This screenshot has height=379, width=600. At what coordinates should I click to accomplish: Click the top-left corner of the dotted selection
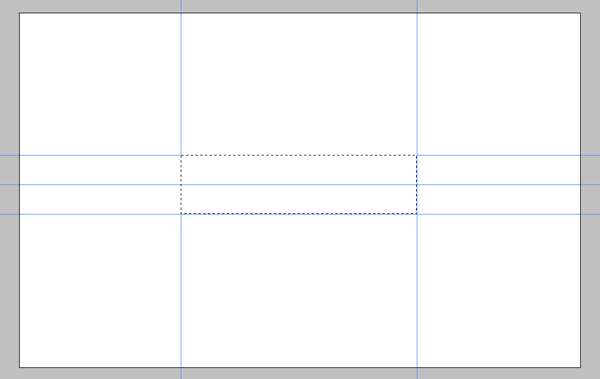point(181,155)
